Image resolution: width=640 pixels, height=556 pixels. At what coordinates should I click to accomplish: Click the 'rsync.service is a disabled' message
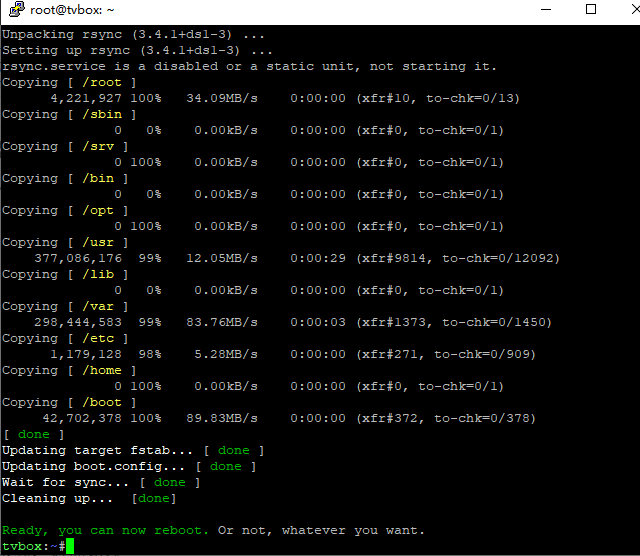248,66
